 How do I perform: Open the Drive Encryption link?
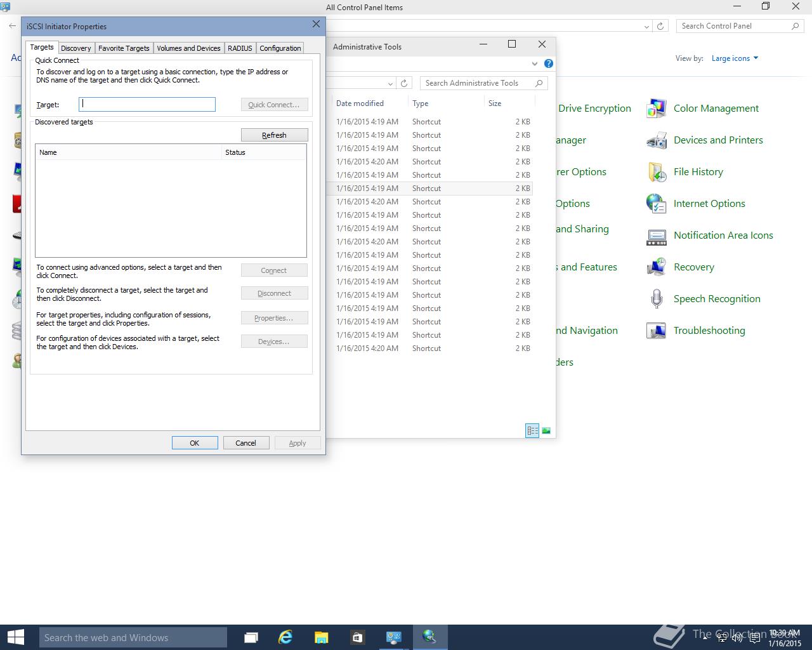coord(594,109)
